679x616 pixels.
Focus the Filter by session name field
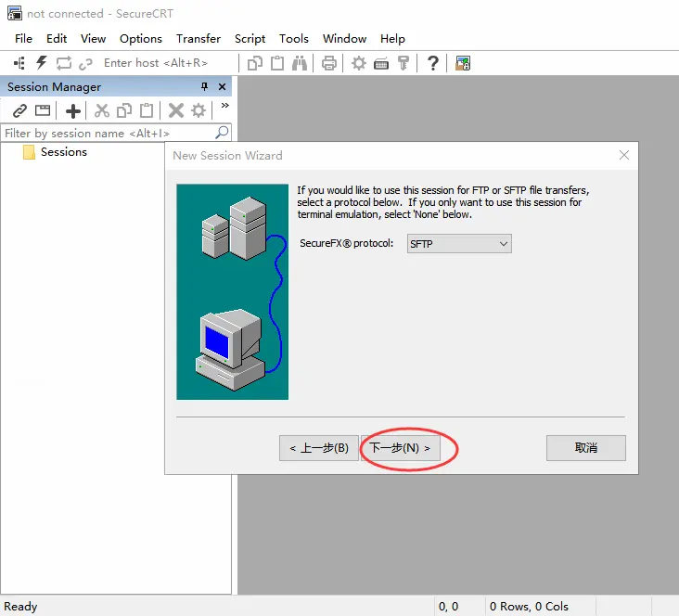point(116,133)
